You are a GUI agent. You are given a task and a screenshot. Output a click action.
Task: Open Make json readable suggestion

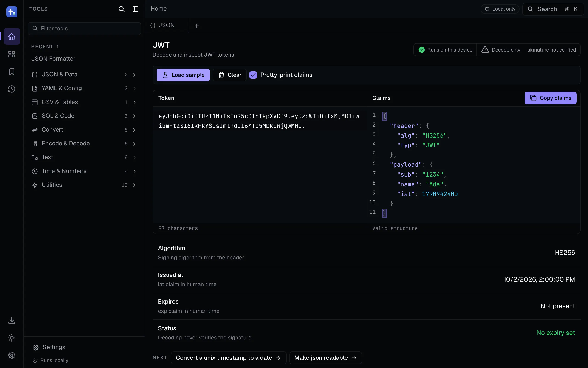325,358
